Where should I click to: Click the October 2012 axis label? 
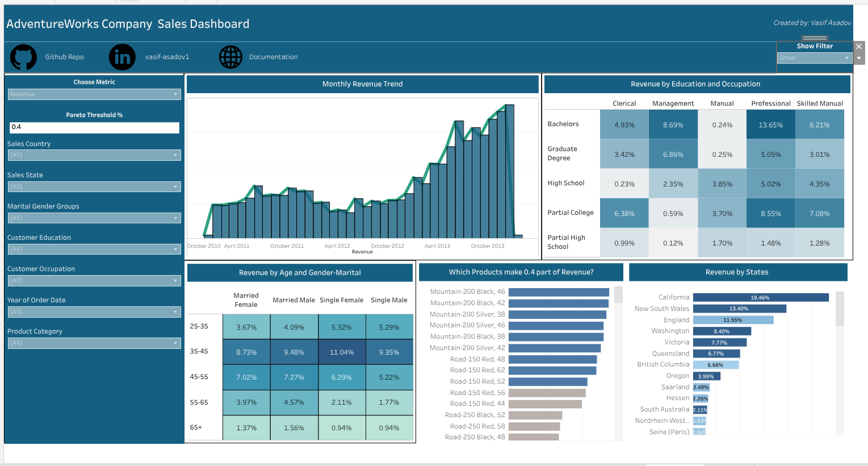point(388,246)
